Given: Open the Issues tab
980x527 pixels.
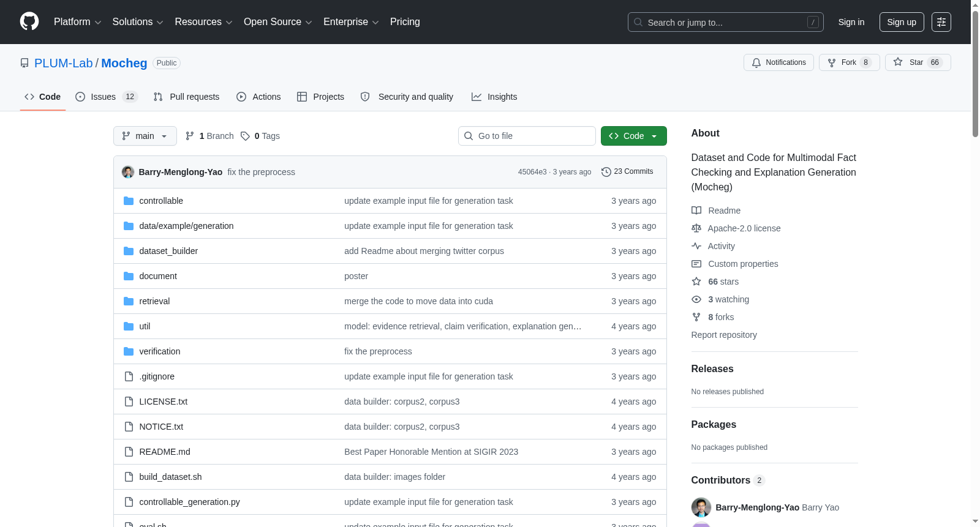Looking at the screenshot, I should pyautogui.click(x=107, y=97).
